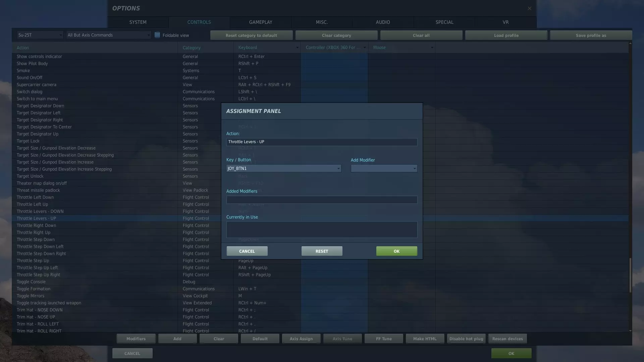Viewport: 644px width, 362px height.
Task: Click the vertical scrollbar thumb of list
Action: coord(630,275)
